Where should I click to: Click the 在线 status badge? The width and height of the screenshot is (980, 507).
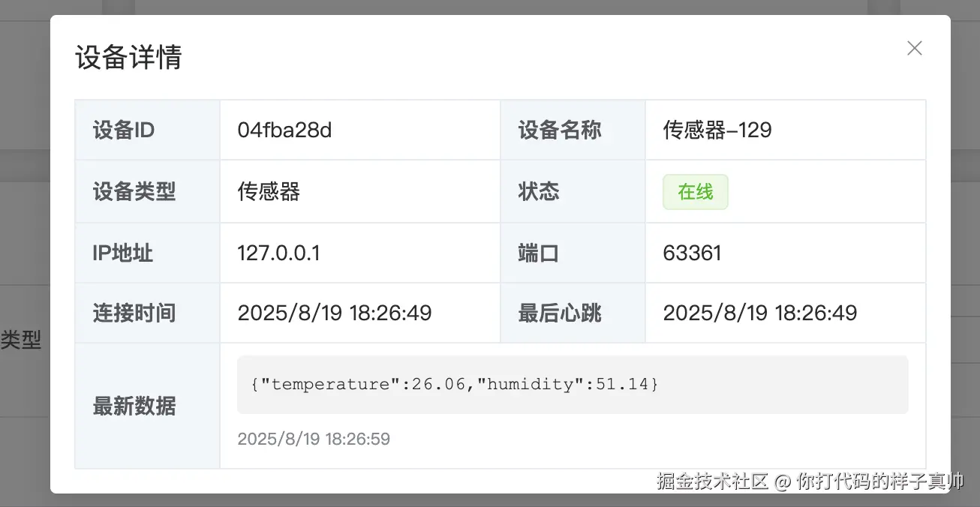694,191
